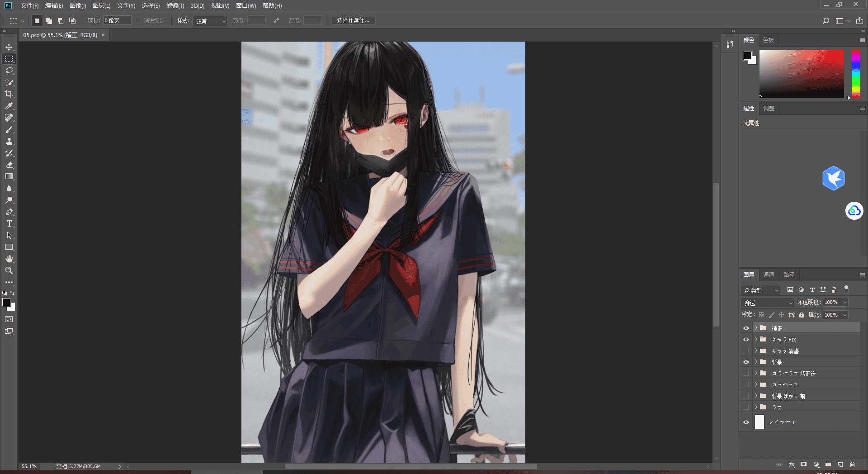This screenshot has height=474, width=868.
Task: Show the カラーラフ 修正後 layer group
Action: point(746,373)
